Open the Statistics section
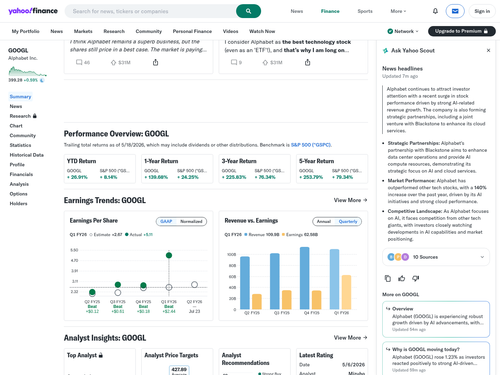The image size is (500, 375). coord(20,145)
